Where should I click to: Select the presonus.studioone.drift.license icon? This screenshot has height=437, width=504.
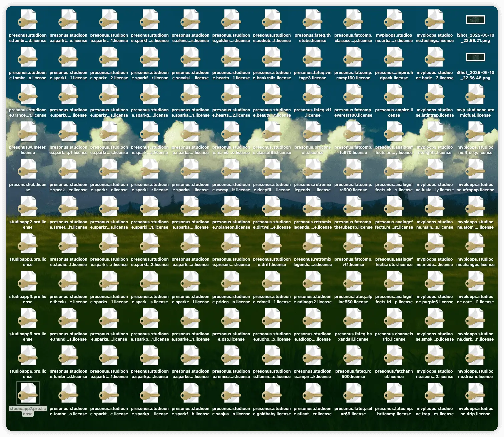click(272, 244)
